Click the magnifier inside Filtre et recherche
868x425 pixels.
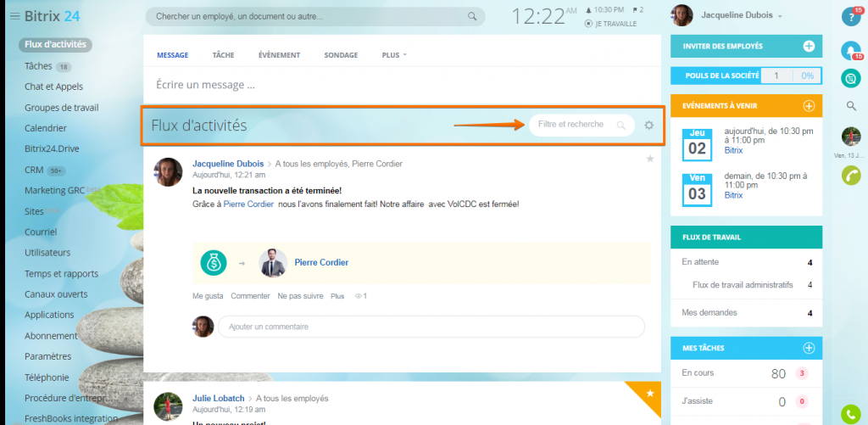tap(620, 126)
